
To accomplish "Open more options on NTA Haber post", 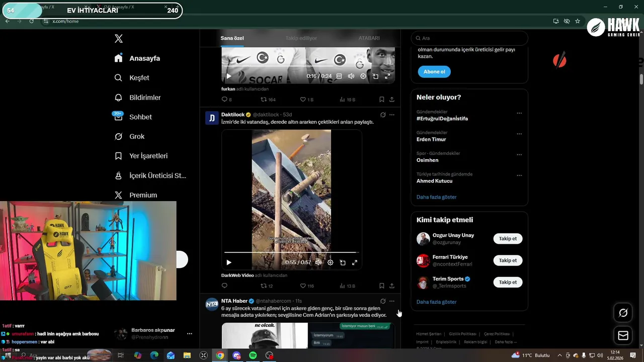I will coord(392,301).
